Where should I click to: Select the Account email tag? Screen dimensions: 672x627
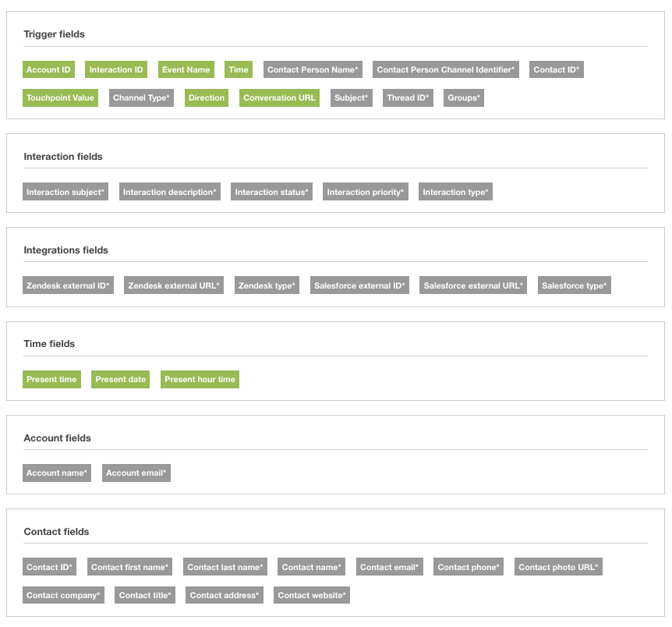[136, 473]
